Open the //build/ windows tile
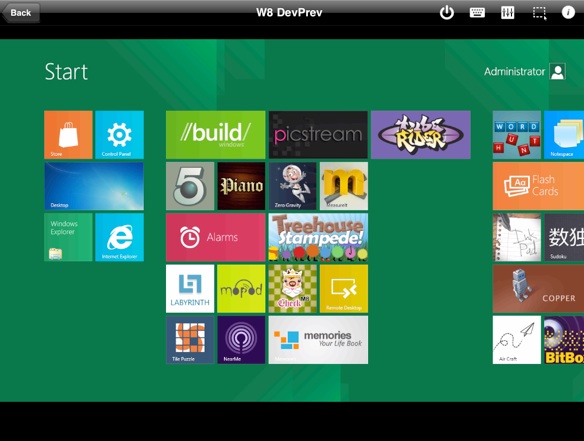The height and width of the screenshot is (441, 584). click(216, 135)
